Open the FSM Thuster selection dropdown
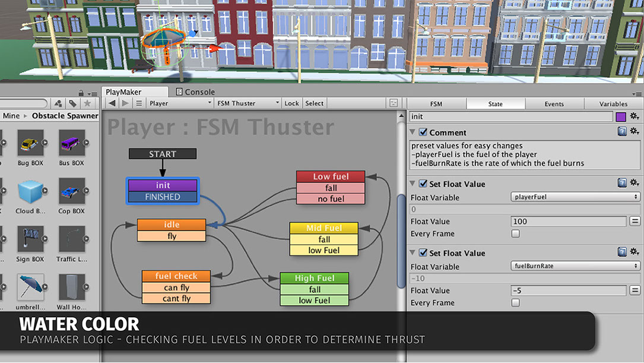 248,103
